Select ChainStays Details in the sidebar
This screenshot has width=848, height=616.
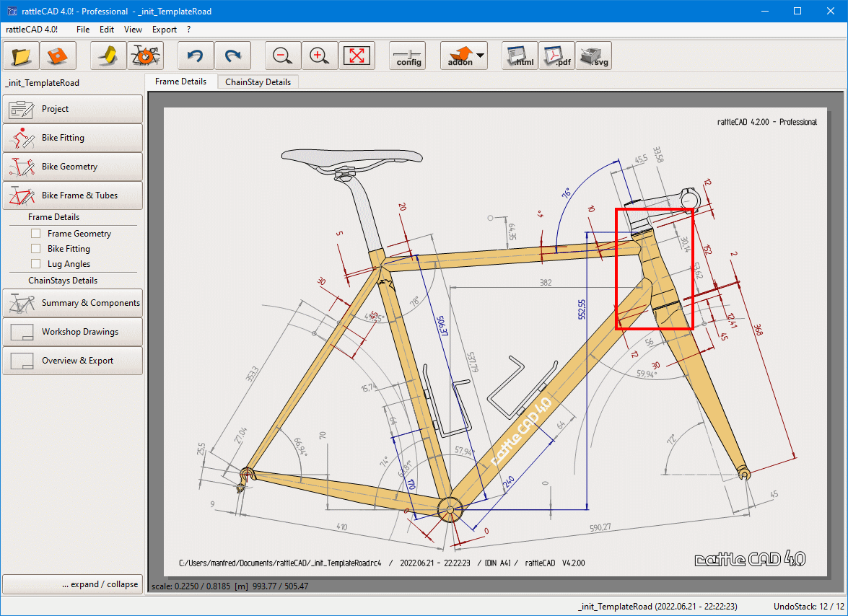(x=63, y=281)
